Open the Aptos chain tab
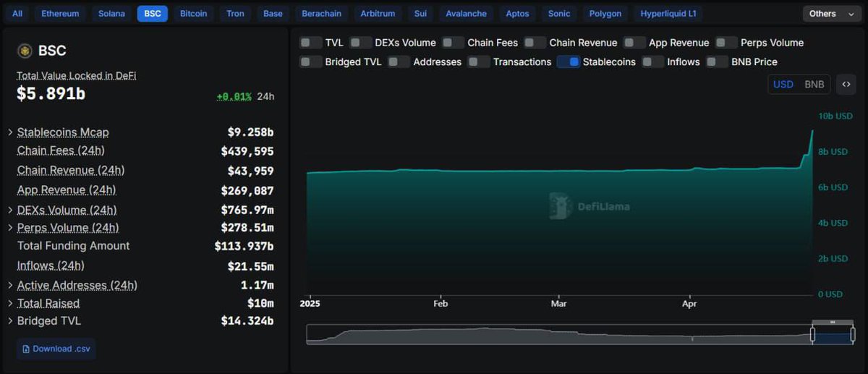Screen dimensions: 868x374 coord(517,14)
